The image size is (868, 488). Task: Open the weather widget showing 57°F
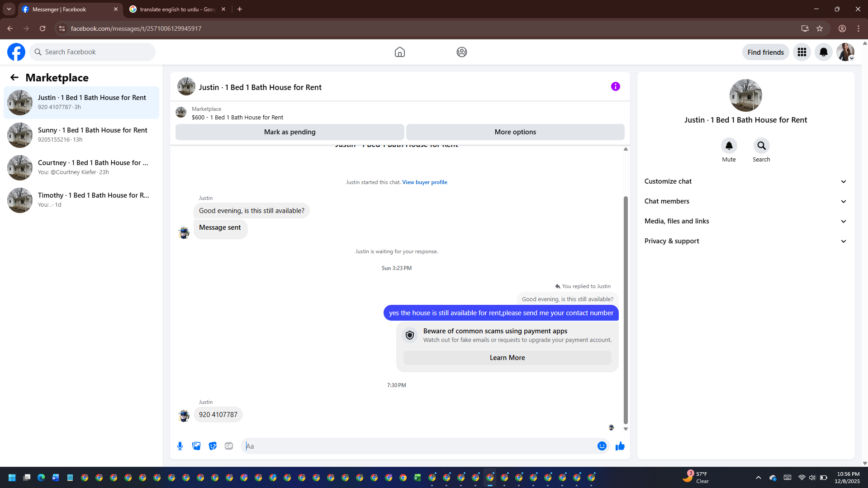click(x=696, y=478)
